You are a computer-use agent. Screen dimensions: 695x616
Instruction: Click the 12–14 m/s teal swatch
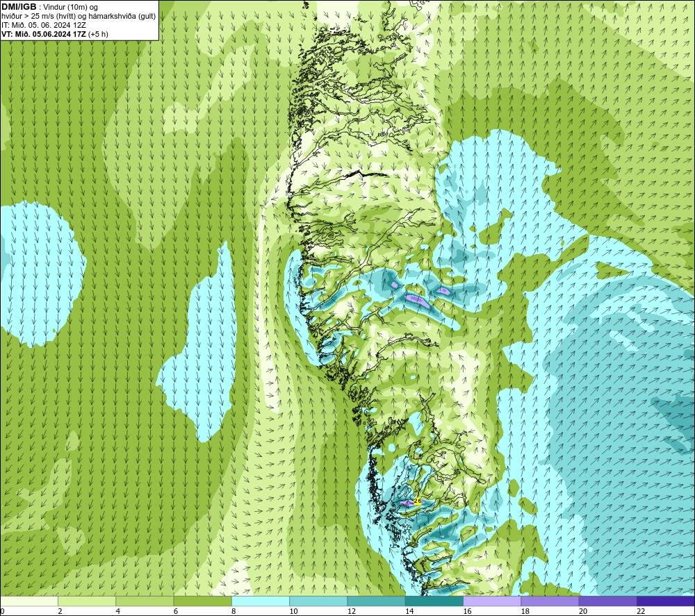(x=376, y=601)
